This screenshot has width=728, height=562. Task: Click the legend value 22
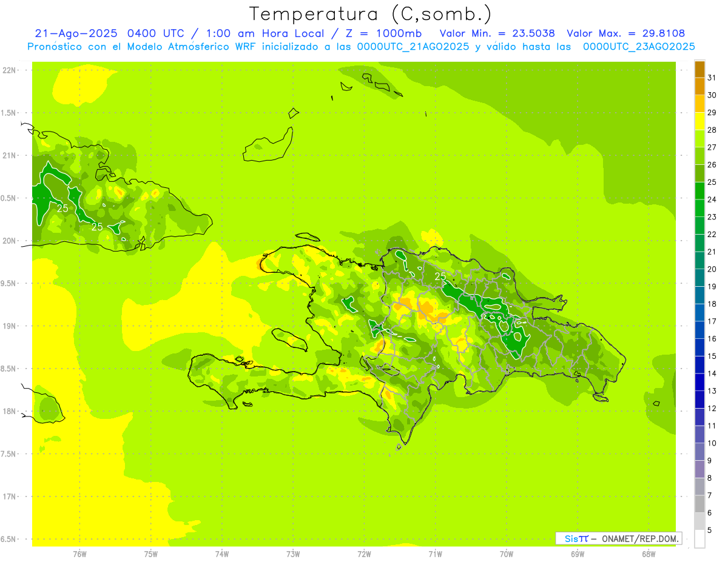click(712, 234)
